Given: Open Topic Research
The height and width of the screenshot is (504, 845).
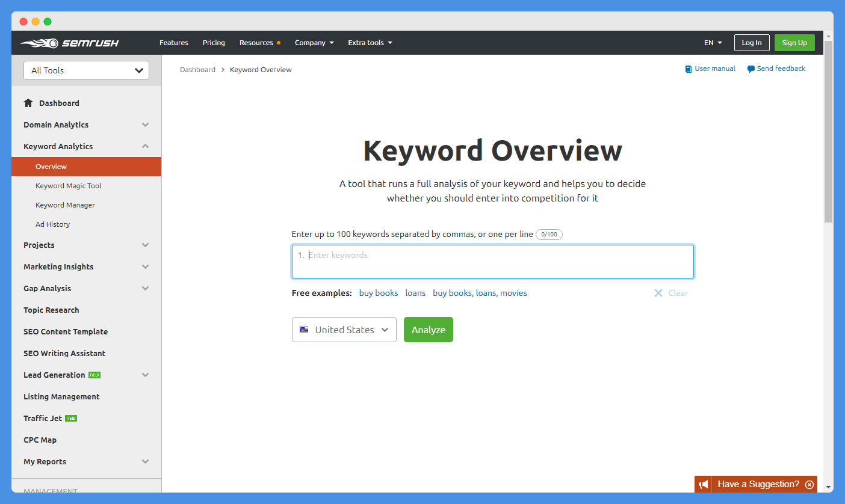Looking at the screenshot, I should (51, 310).
